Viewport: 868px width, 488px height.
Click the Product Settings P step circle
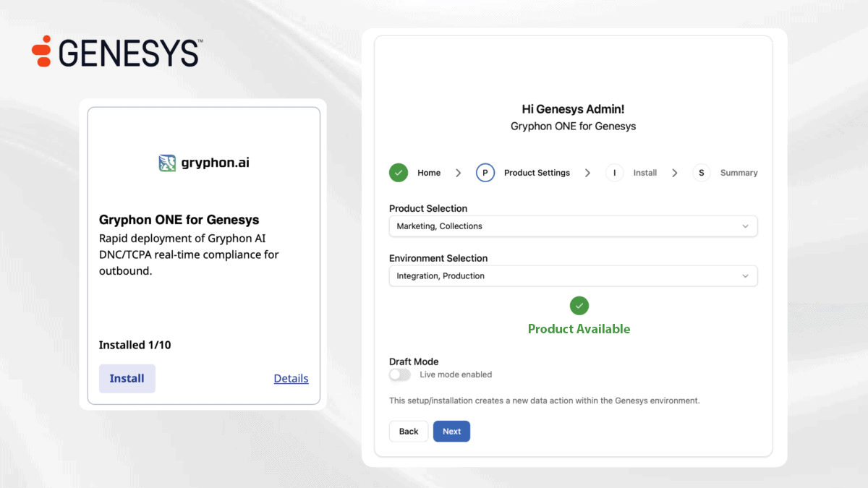(x=485, y=173)
